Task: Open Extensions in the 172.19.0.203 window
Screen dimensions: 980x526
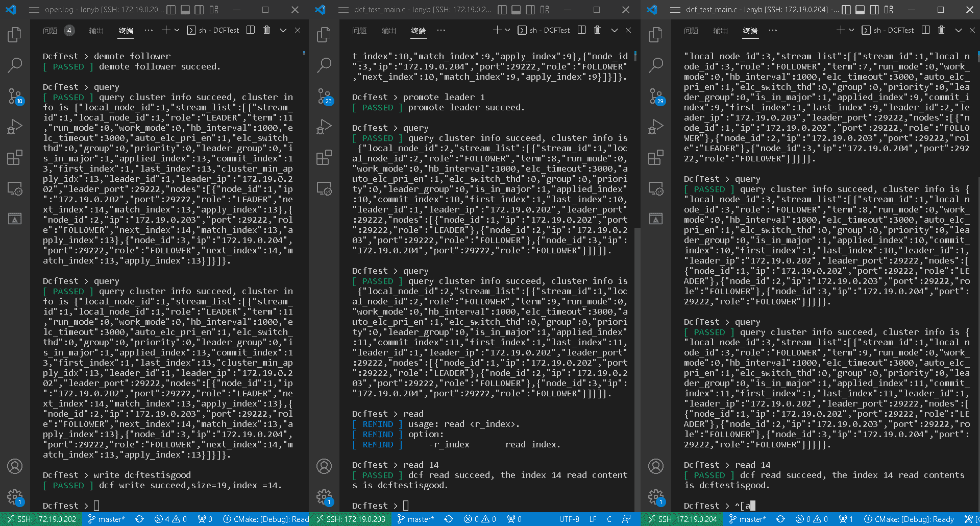Action: point(324,157)
